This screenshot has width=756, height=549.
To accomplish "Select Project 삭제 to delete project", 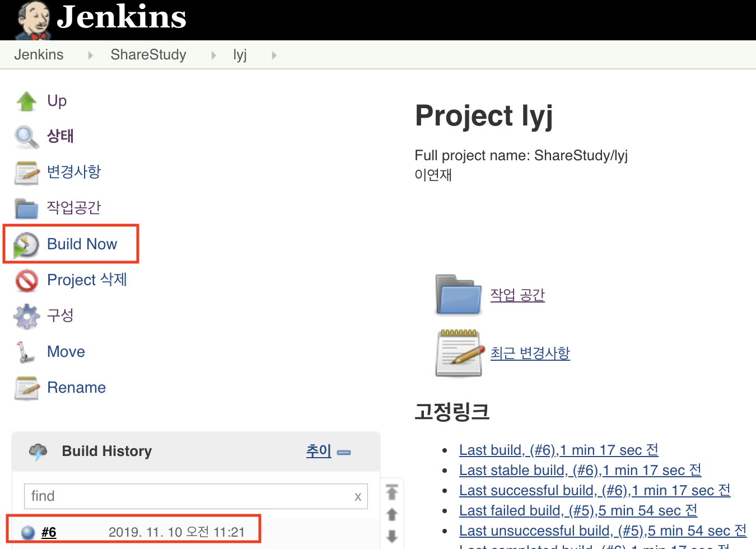I will 87,280.
